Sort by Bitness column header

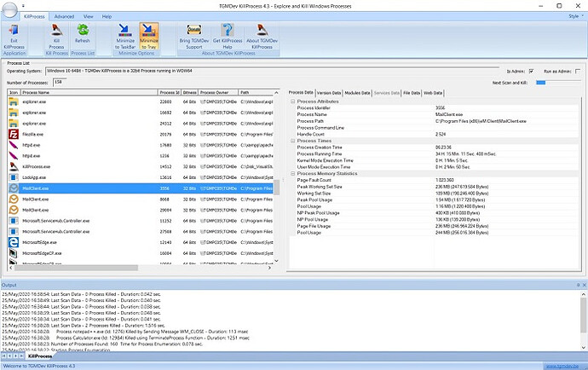[x=190, y=92]
